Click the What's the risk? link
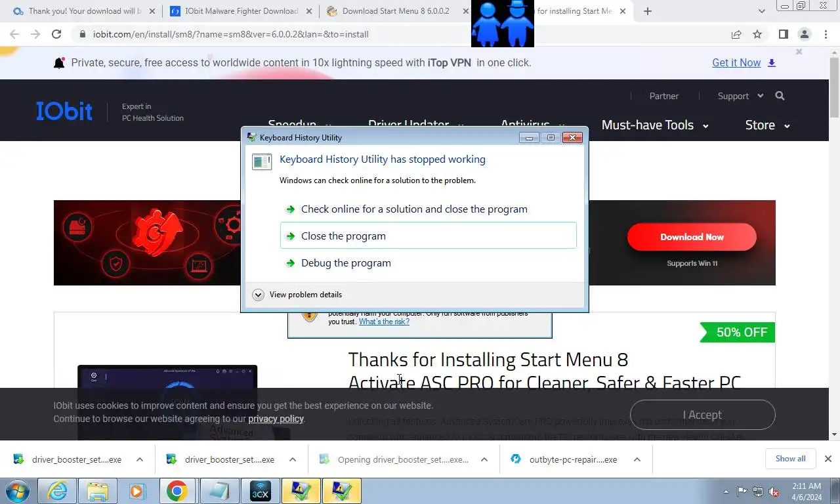 pyautogui.click(x=384, y=322)
